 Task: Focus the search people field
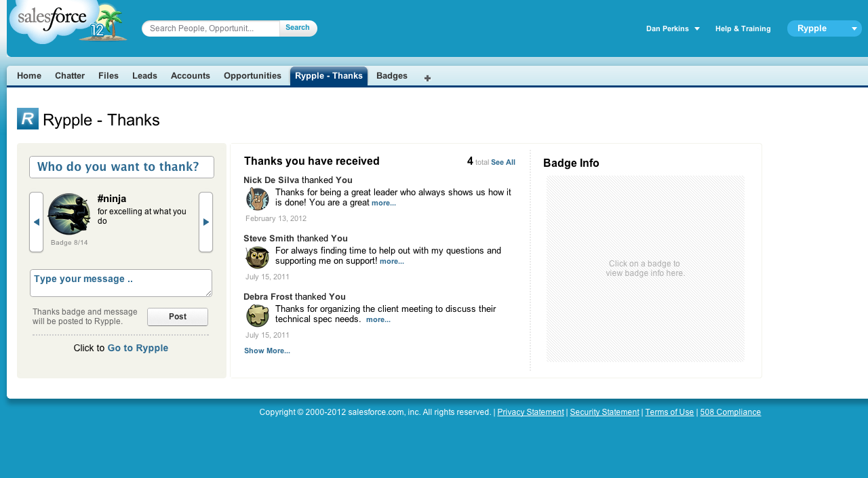[x=211, y=28]
